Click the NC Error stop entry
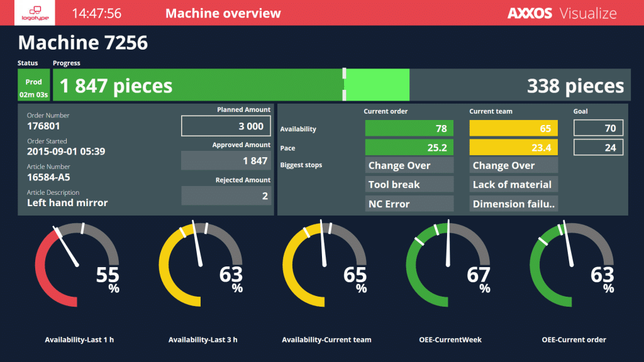This screenshot has height=362, width=644. (x=409, y=204)
